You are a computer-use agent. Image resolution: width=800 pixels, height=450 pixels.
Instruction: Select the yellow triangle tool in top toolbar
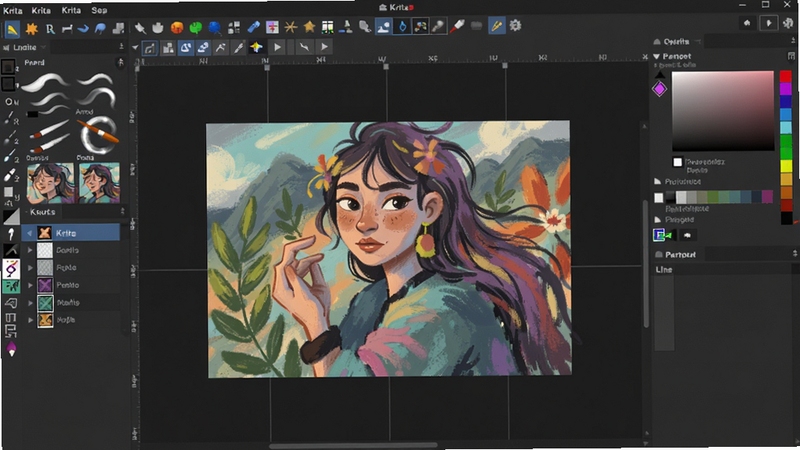click(12, 29)
